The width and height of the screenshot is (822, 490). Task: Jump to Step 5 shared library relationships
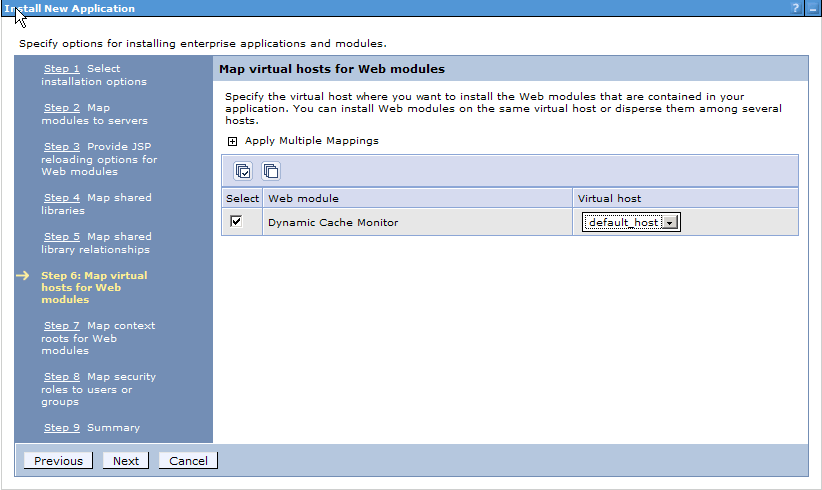62,236
